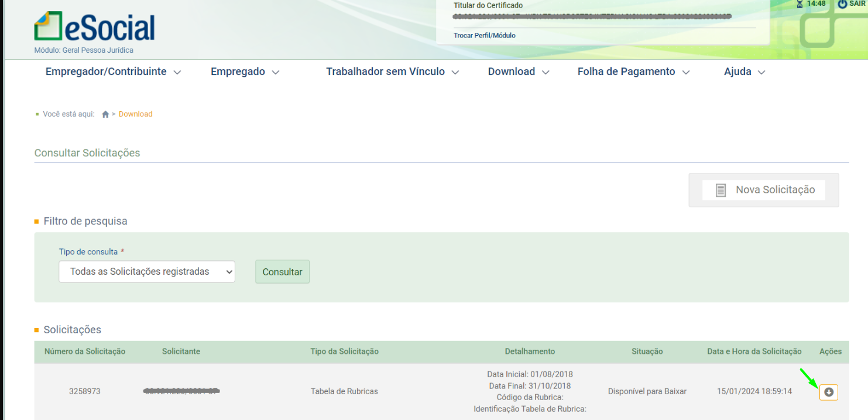Click the SAIR power icon to log out
The width and height of the screenshot is (868, 420).
coord(842,4)
